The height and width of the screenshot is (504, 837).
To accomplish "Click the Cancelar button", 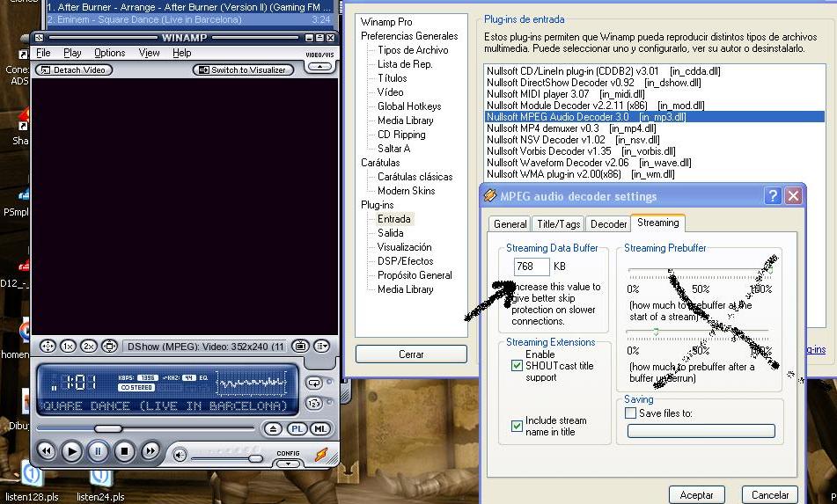I will (770, 495).
